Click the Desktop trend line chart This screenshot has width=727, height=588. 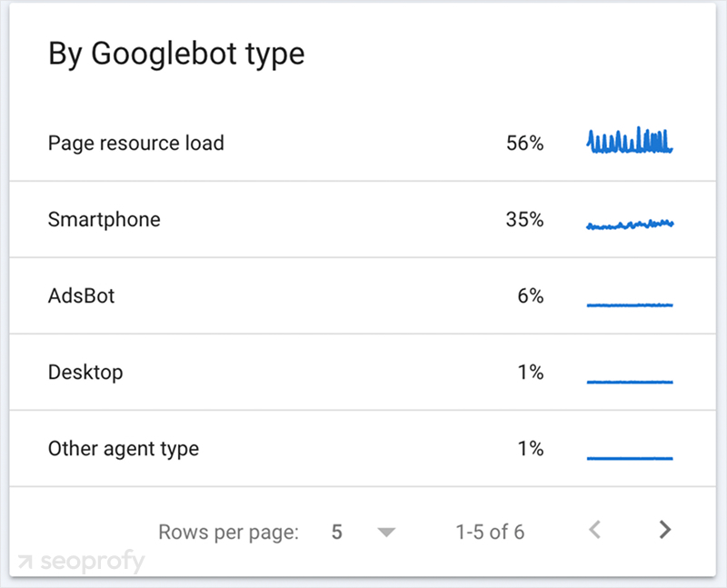point(630,382)
